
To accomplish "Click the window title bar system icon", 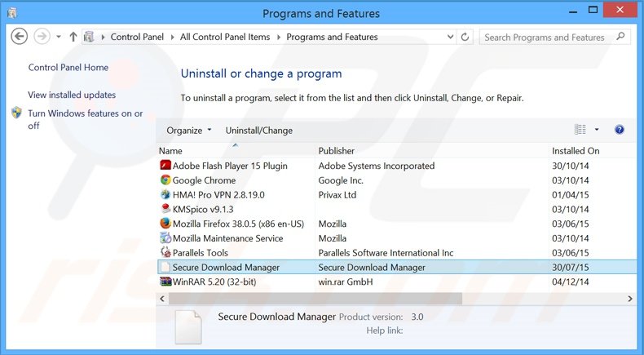I will tap(12, 13).
